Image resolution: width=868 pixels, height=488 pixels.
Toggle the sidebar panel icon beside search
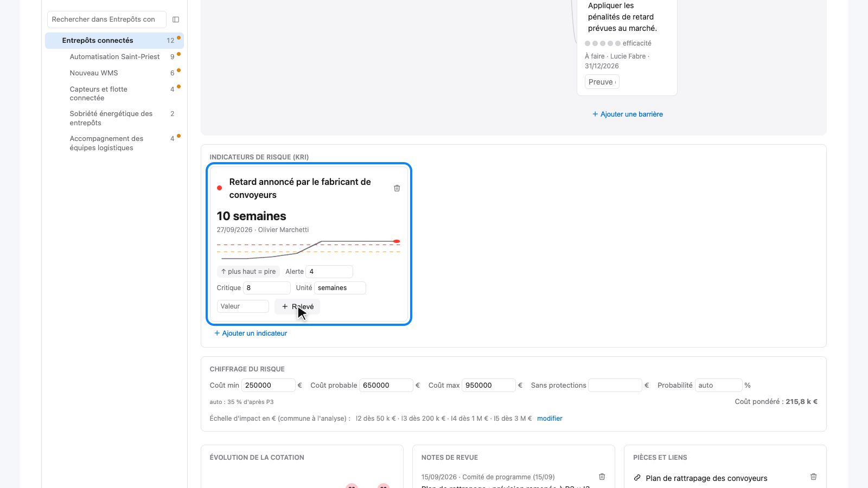click(176, 20)
